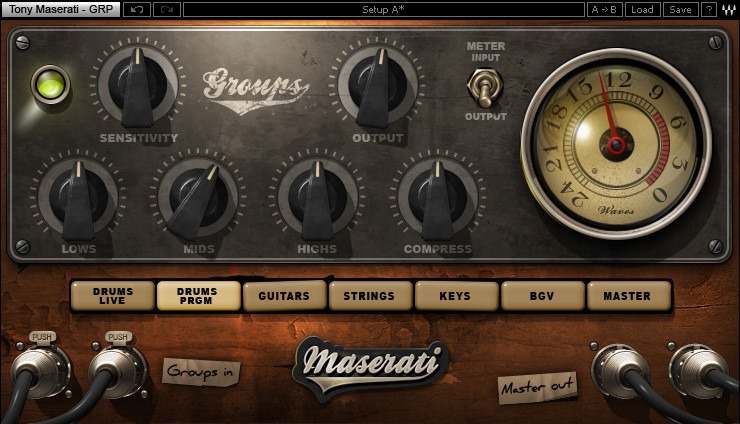Open help with the question mark icon
Screen dimensions: 740x424
[708, 9]
